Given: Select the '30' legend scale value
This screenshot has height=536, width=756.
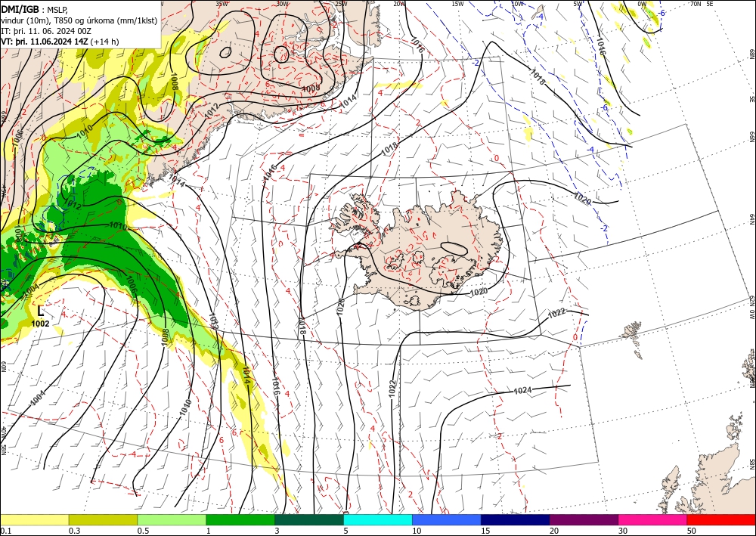Looking at the screenshot, I should click(623, 531).
